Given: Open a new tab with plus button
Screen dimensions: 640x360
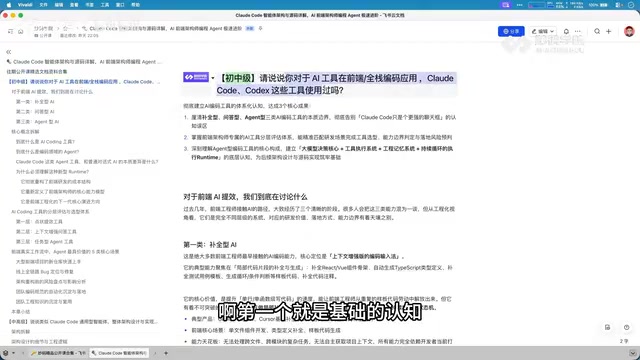Looking at the screenshot, I should coord(166,353).
